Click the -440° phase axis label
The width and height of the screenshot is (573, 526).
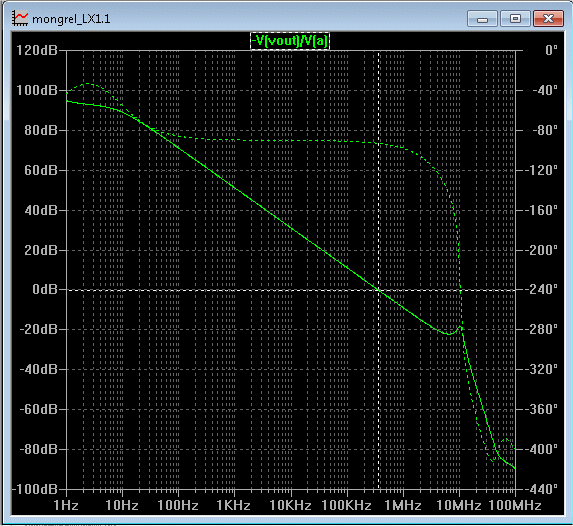[543, 489]
